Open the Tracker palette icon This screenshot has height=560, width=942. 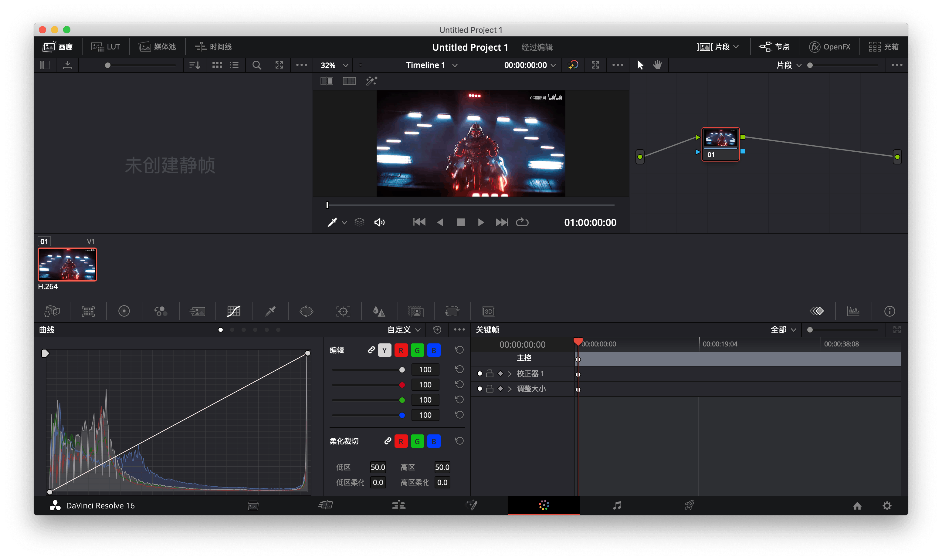coord(343,311)
